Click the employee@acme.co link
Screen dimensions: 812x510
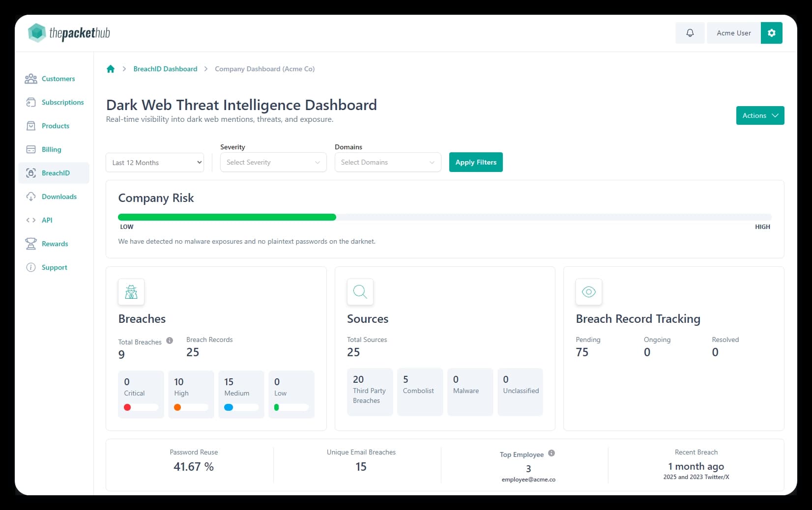pos(528,479)
